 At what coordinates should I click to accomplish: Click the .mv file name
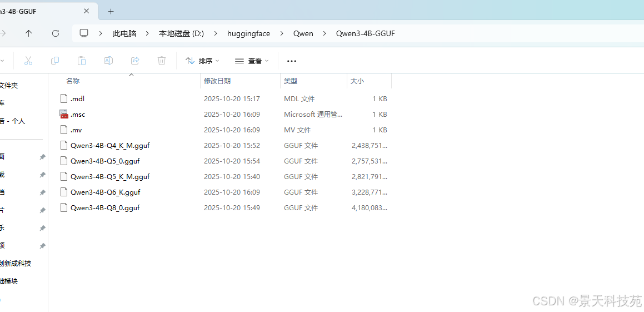[x=76, y=130]
